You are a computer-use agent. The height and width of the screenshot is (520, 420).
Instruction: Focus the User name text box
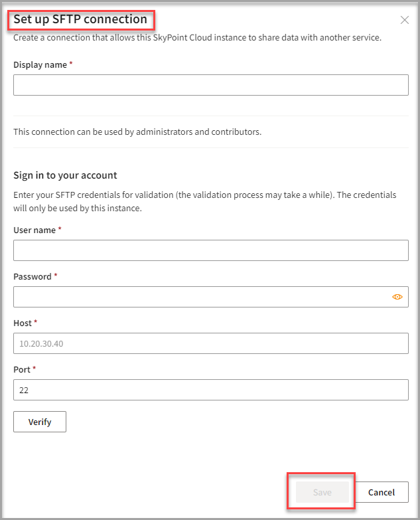click(210, 250)
